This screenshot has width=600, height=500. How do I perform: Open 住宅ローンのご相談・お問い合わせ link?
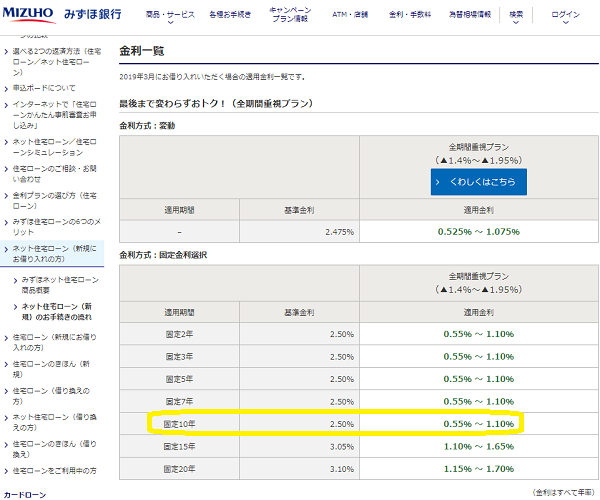pos(55,174)
